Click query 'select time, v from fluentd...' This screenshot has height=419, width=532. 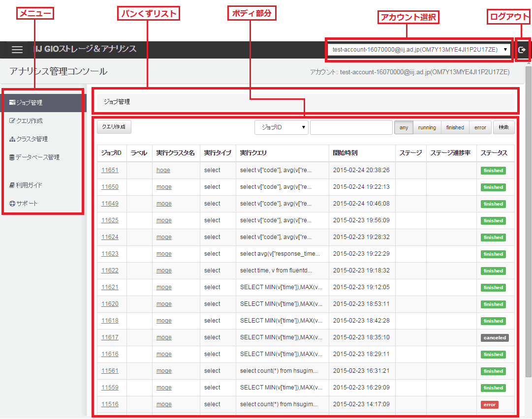(276, 270)
